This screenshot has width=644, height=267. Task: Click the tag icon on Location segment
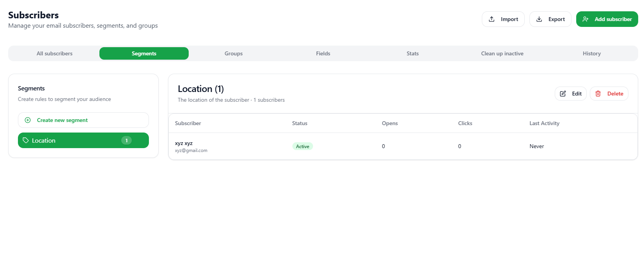pyautogui.click(x=26, y=140)
